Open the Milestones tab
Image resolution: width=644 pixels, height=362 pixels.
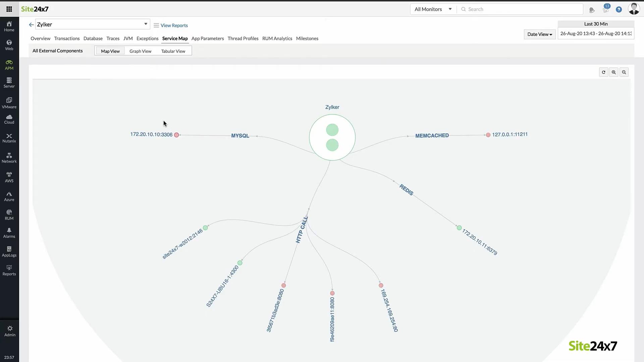[307, 39]
